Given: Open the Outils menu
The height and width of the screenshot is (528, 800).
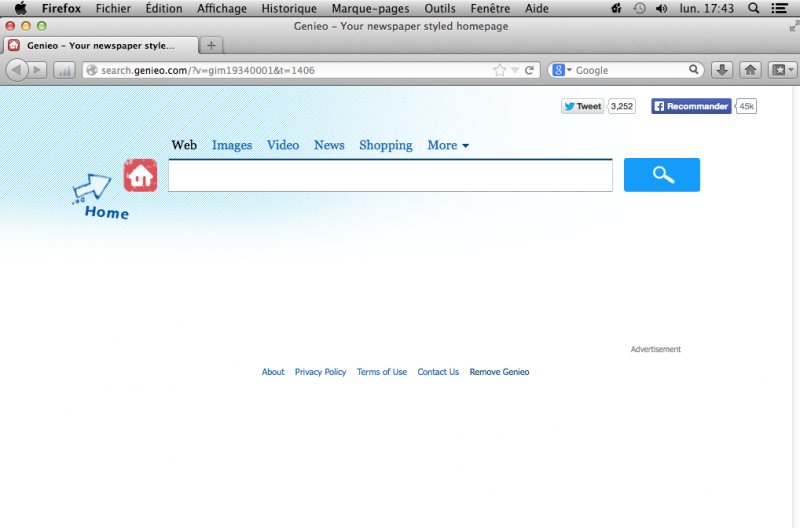Looking at the screenshot, I should 440,9.
